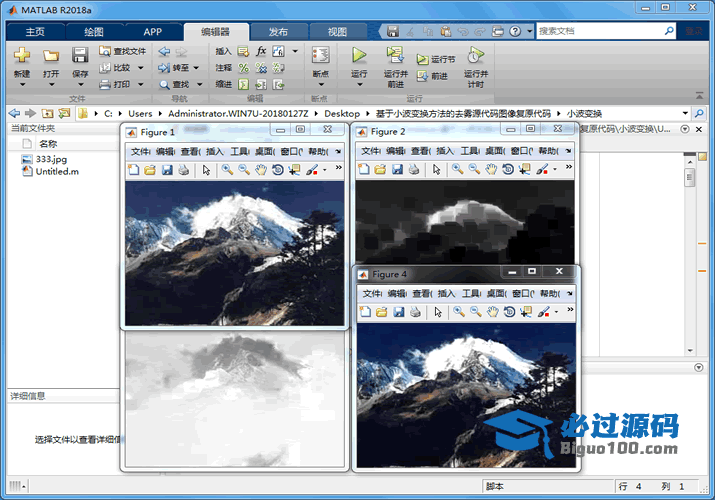Expand the Breakpoints (断点) dropdown arrow
The width and height of the screenshot is (715, 500).
click(x=321, y=84)
